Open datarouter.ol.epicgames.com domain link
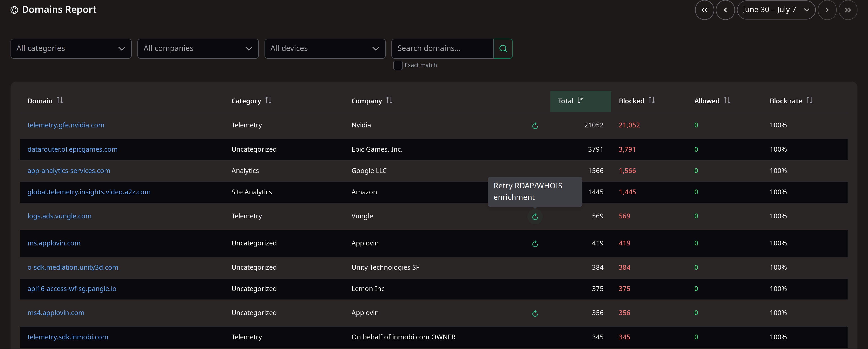This screenshot has width=868, height=349. click(x=72, y=149)
